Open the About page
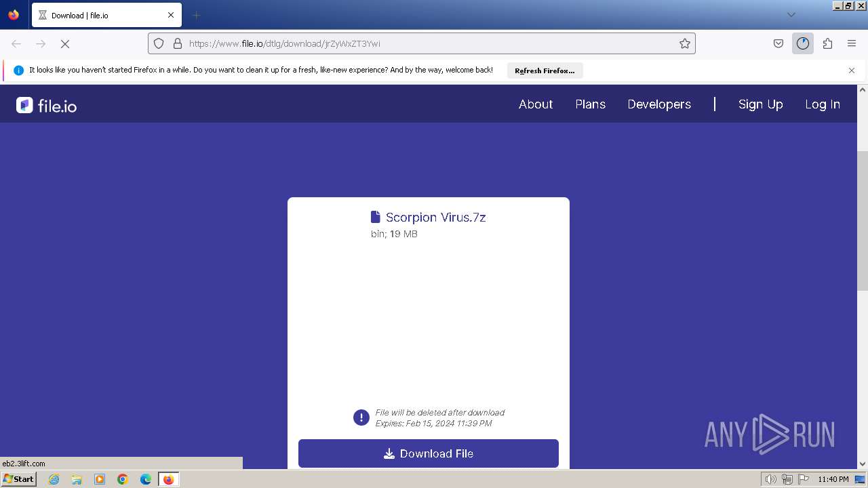 536,104
